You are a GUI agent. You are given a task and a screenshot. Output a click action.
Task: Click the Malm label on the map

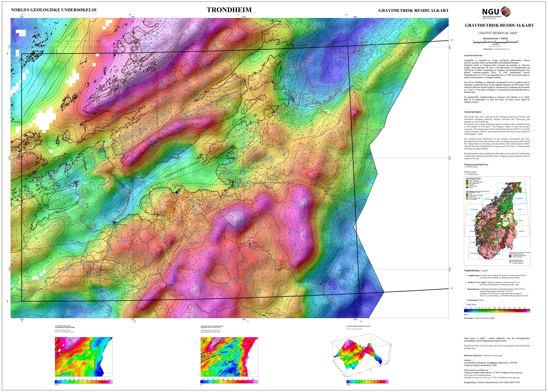tap(267, 34)
